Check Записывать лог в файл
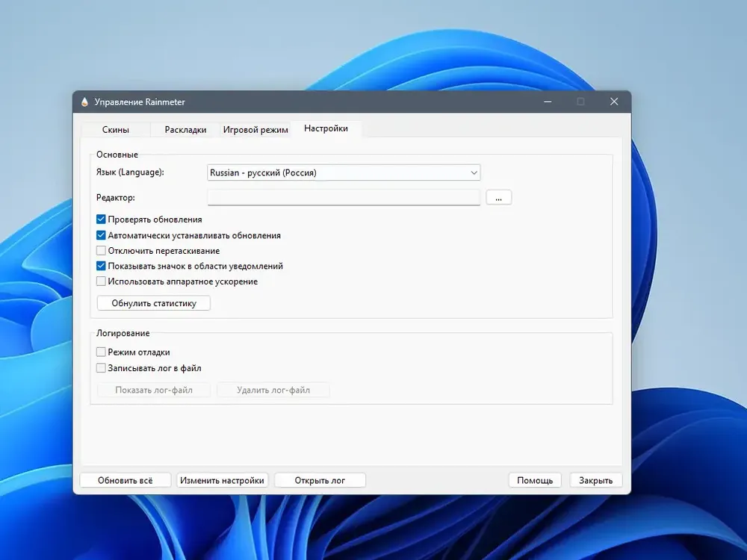Screen dimensions: 747x560 pyautogui.click(x=101, y=368)
